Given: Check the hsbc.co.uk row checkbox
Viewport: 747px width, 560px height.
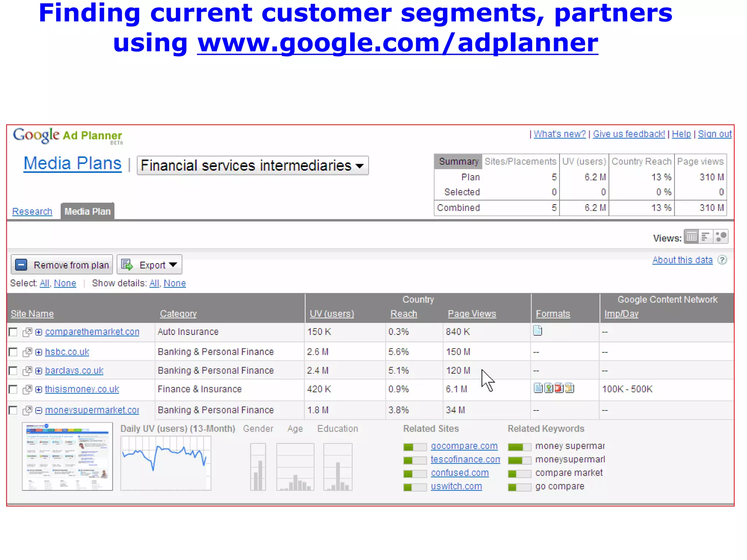Looking at the screenshot, I should point(13,352).
